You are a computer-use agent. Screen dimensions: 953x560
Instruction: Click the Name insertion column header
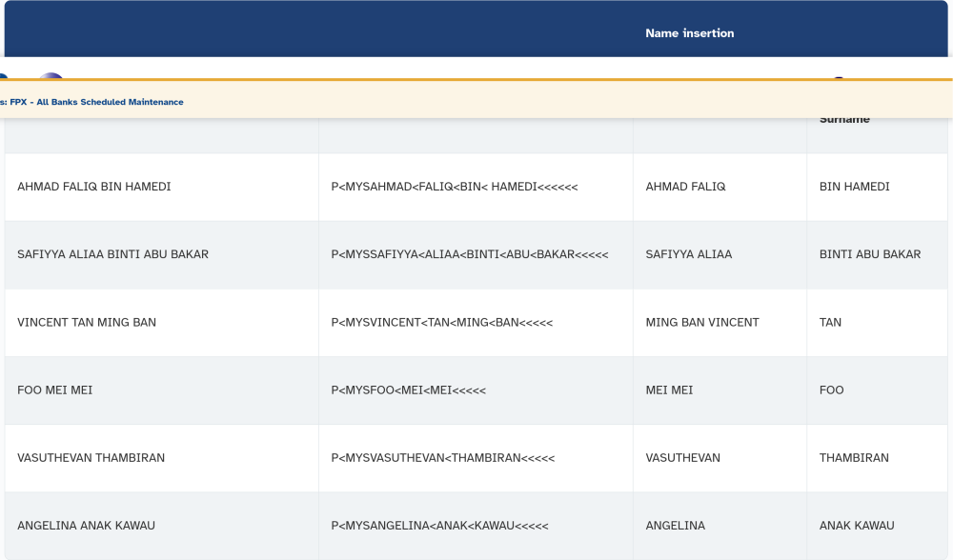coord(689,33)
